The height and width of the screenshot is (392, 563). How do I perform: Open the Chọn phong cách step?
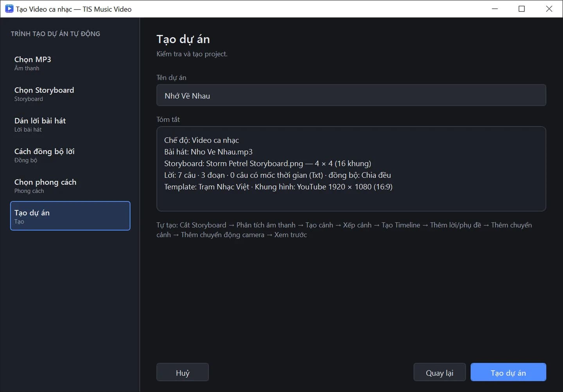click(x=70, y=186)
